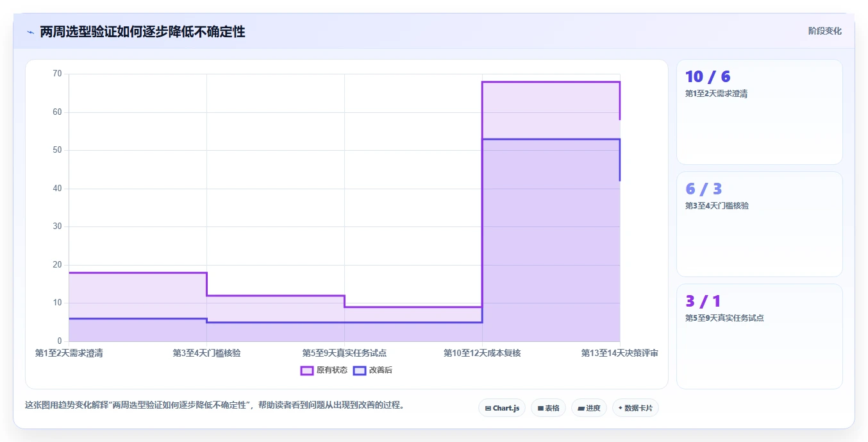The height and width of the screenshot is (442, 868).
Task: Click card caption 第1至2天需求澄清
Action: [716, 94]
